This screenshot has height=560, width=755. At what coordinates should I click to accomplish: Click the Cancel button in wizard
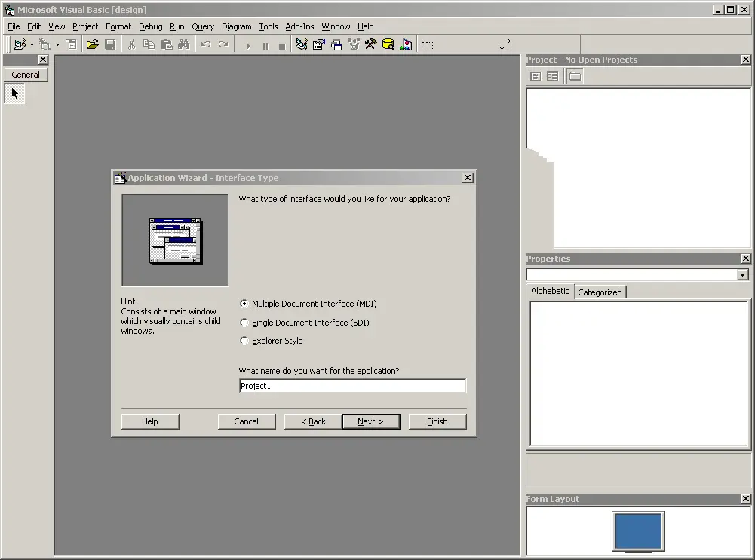coord(246,421)
